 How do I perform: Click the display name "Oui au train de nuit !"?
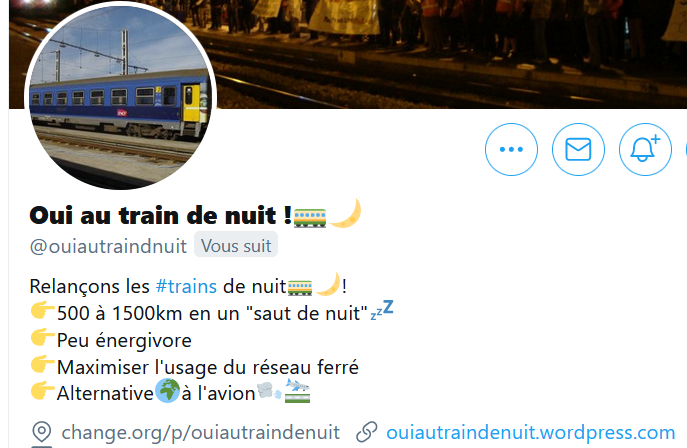tap(160, 215)
